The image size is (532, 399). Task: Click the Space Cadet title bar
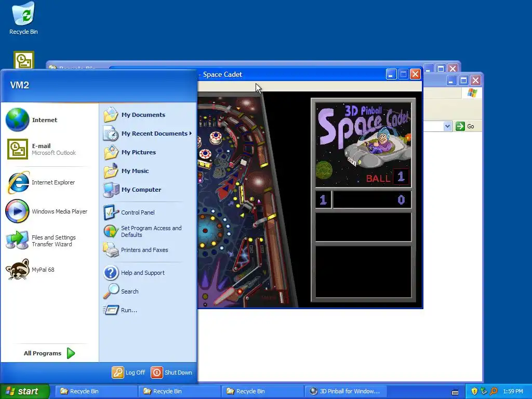point(291,74)
